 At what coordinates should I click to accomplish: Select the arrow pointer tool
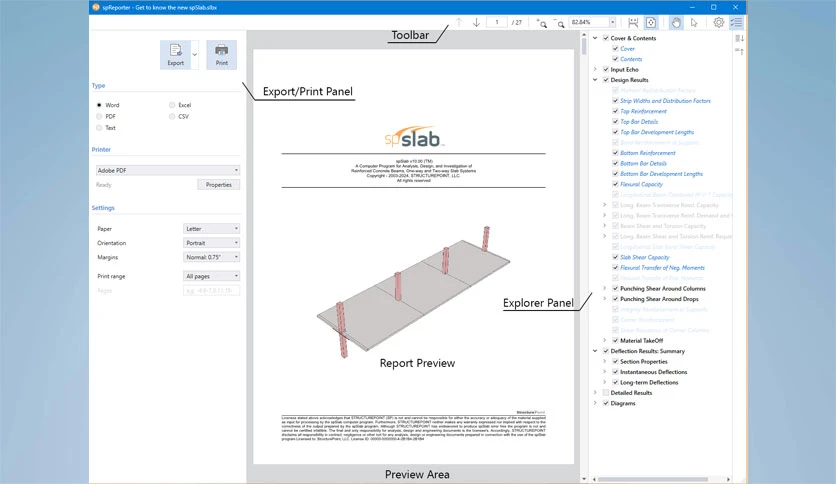694,22
